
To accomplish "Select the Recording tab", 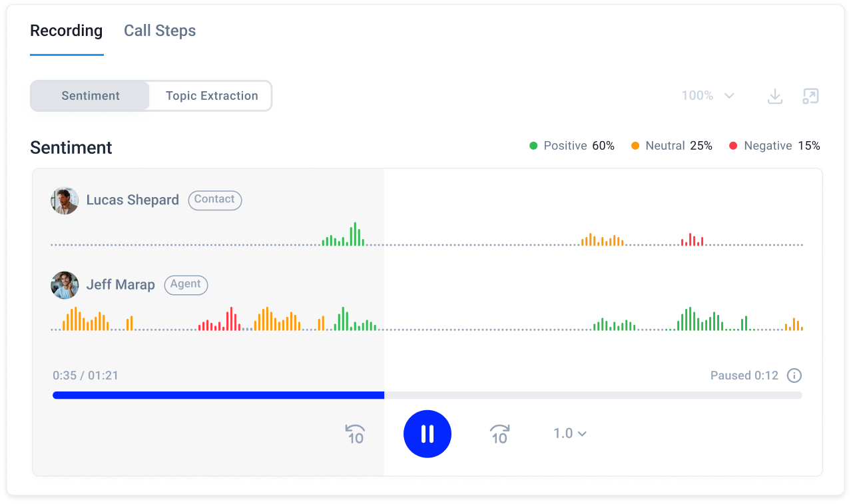I will point(67,31).
